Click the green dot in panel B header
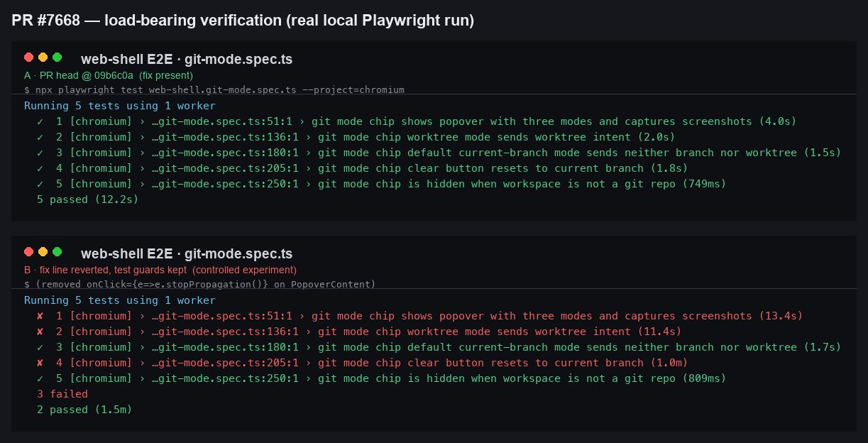The height and width of the screenshot is (443, 868). point(57,252)
